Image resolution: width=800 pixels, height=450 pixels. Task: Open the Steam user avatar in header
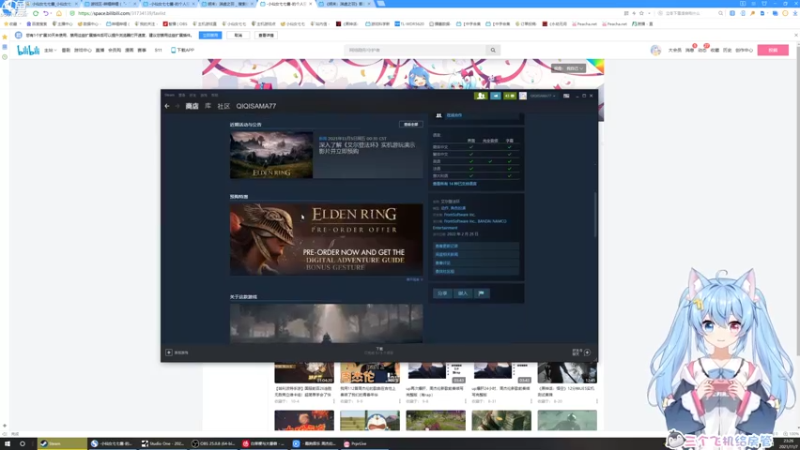click(x=523, y=96)
